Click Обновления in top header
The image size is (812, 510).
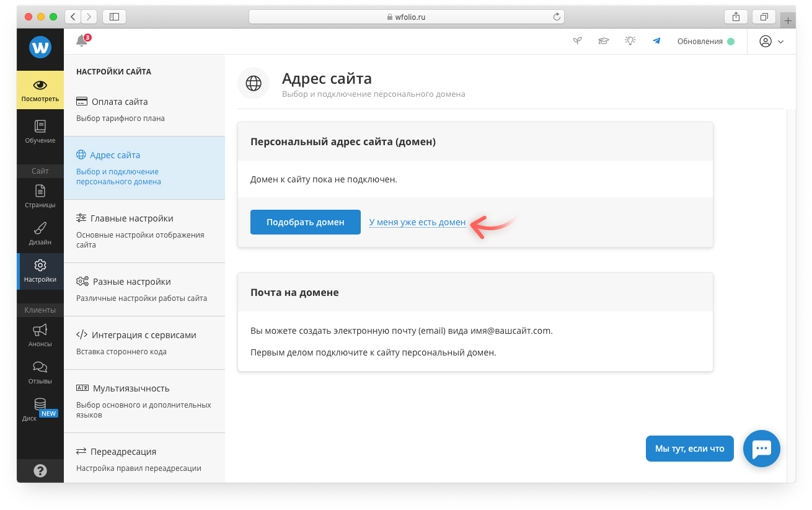[x=705, y=42]
